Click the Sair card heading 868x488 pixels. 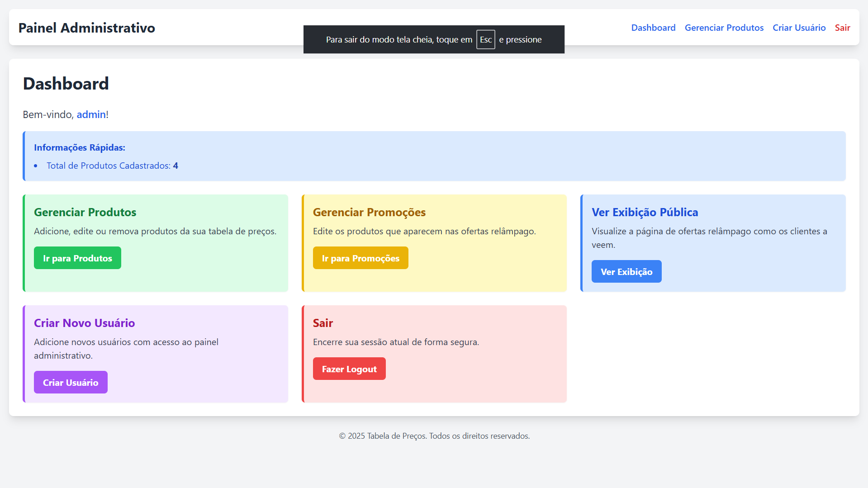click(323, 323)
